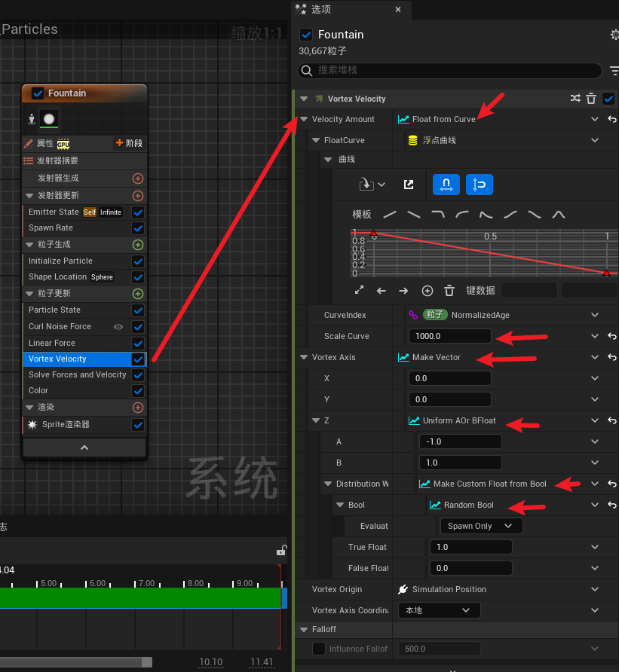Toggle Curl Noise Force eye visibility icon
The width and height of the screenshot is (619, 672).
(x=118, y=327)
